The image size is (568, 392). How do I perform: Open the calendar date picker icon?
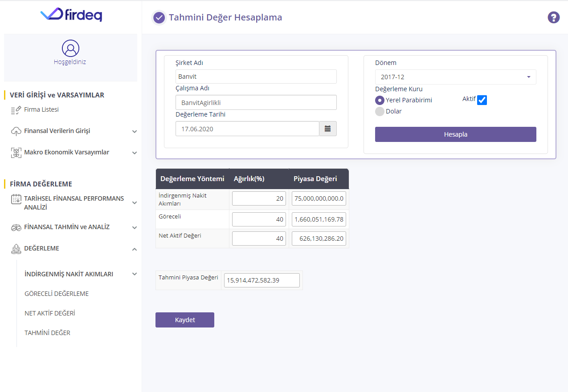point(328,129)
